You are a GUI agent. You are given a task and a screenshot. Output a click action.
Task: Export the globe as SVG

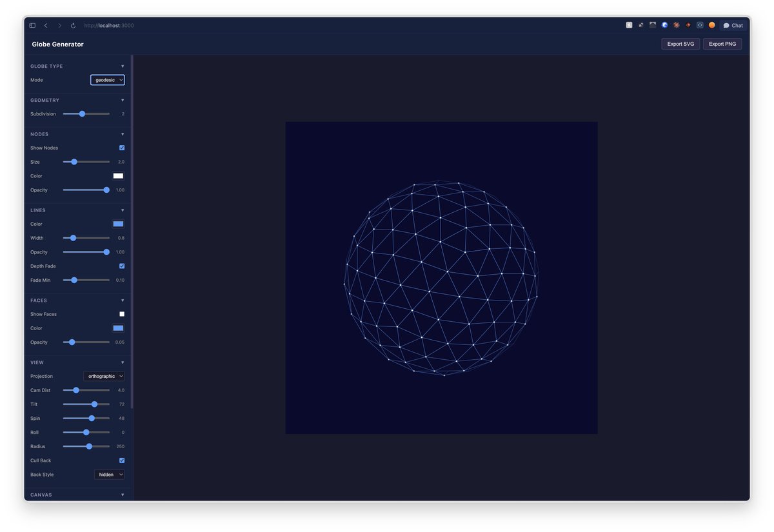[x=680, y=44]
